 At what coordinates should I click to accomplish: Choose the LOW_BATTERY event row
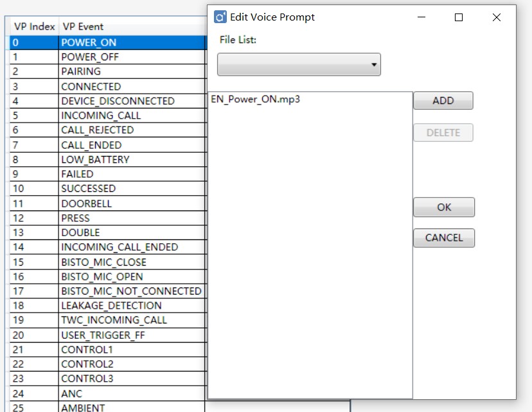point(95,159)
